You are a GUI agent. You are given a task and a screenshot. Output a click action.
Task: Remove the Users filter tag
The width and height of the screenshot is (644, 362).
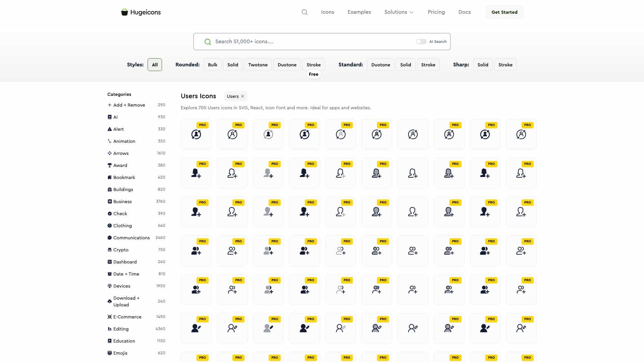pyautogui.click(x=243, y=96)
